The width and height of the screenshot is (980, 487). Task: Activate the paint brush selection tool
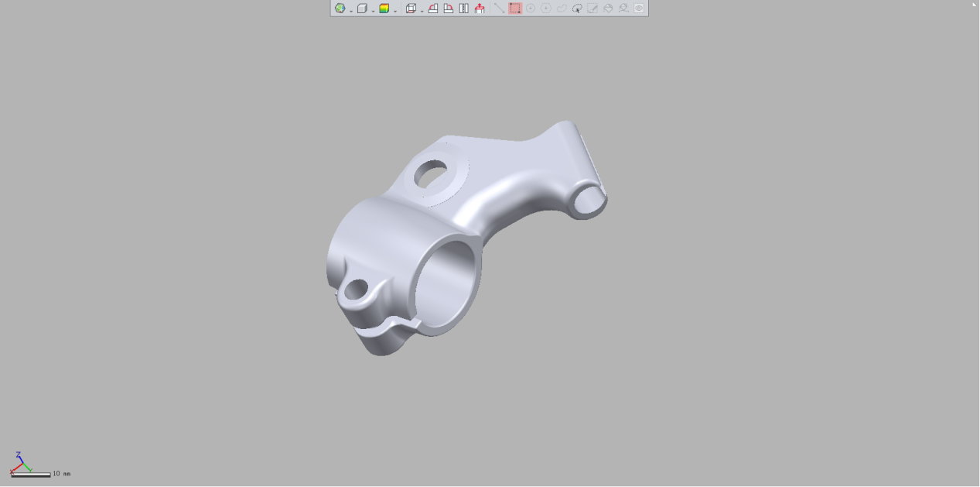592,9
